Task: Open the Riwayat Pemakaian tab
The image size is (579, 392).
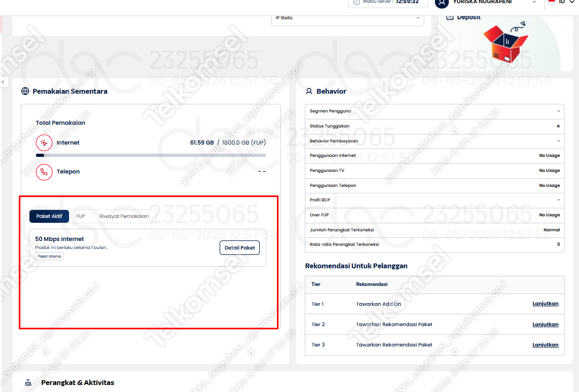Action: (124, 216)
